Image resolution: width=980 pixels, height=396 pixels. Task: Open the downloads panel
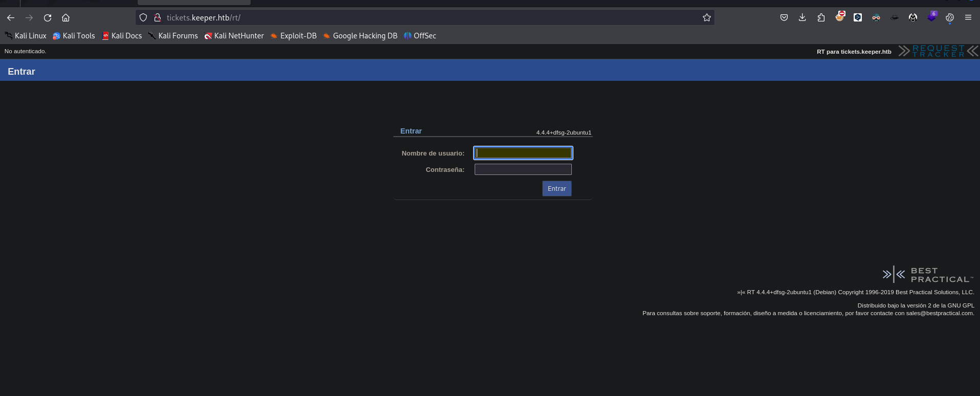click(802, 17)
